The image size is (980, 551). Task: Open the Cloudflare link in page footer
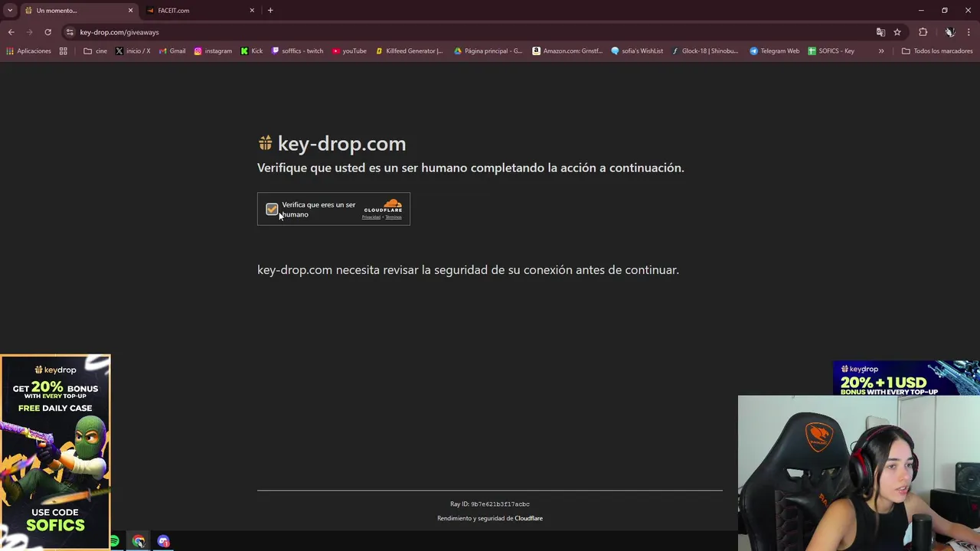pos(528,518)
